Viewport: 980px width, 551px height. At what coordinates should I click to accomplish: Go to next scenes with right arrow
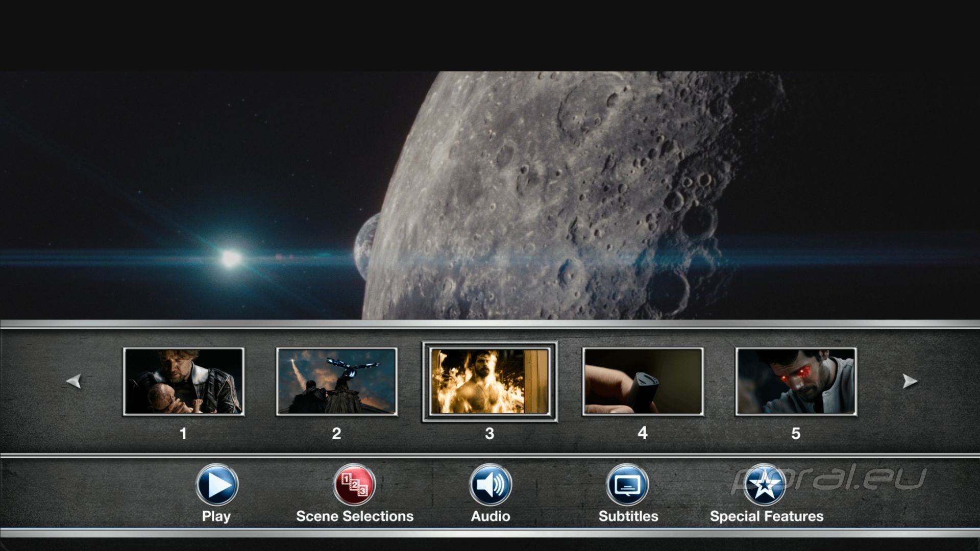[910, 381]
